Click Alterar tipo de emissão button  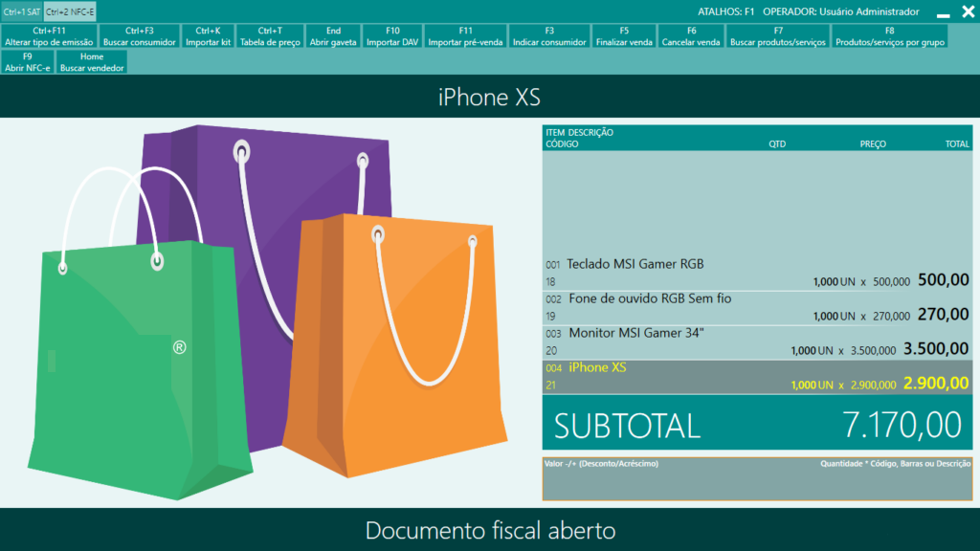click(x=49, y=36)
